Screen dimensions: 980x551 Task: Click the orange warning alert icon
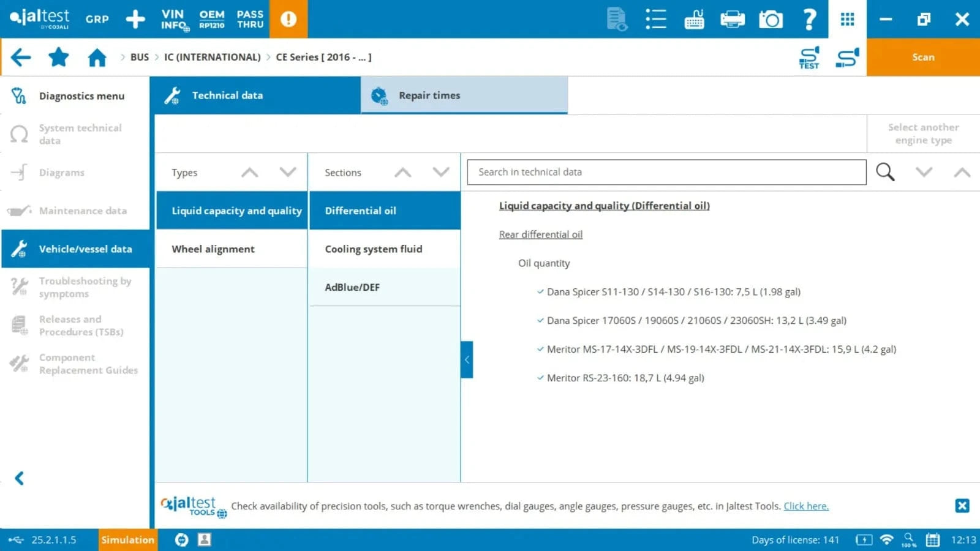click(x=288, y=19)
